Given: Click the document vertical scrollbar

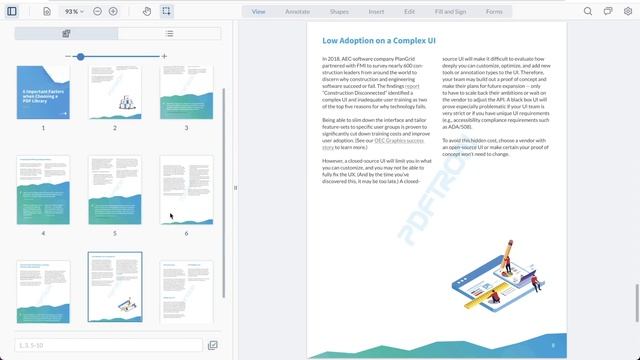Looking at the screenshot, I should point(637,302).
